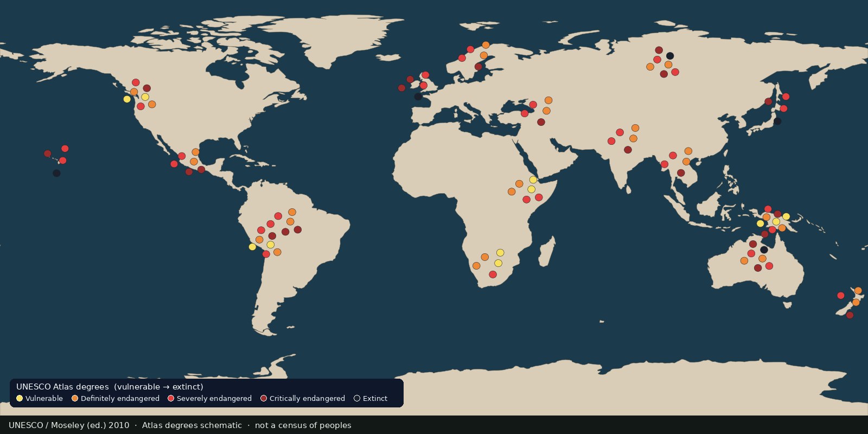Viewport: 868px width, 434px height.
Task: Click the yellow marker on Peru's coastline
Action: pos(252,247)
